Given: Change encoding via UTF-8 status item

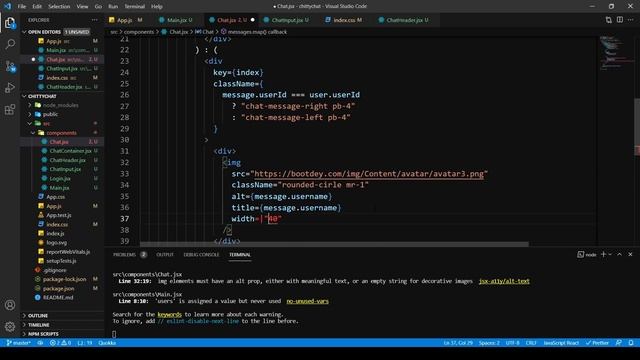Looking at the screenshot, I should click(512, 343).
